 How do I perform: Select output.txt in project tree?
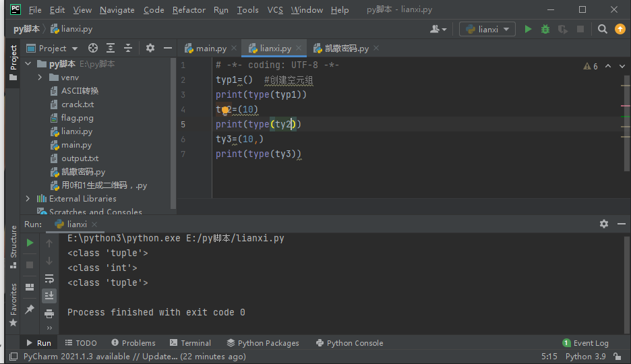tap(74, 158)
